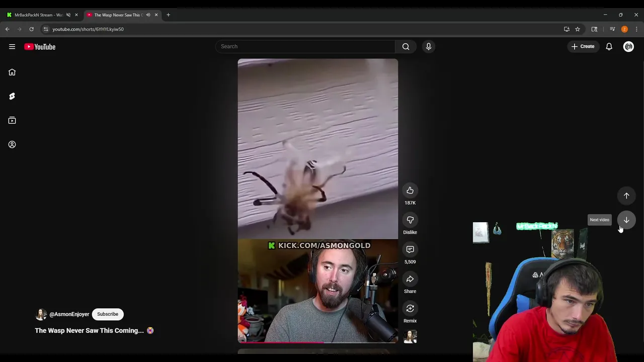This screenshot has width=644, height=362.
Task: Click the youtube.com address bar URL
Action: [x=88, y=29]
